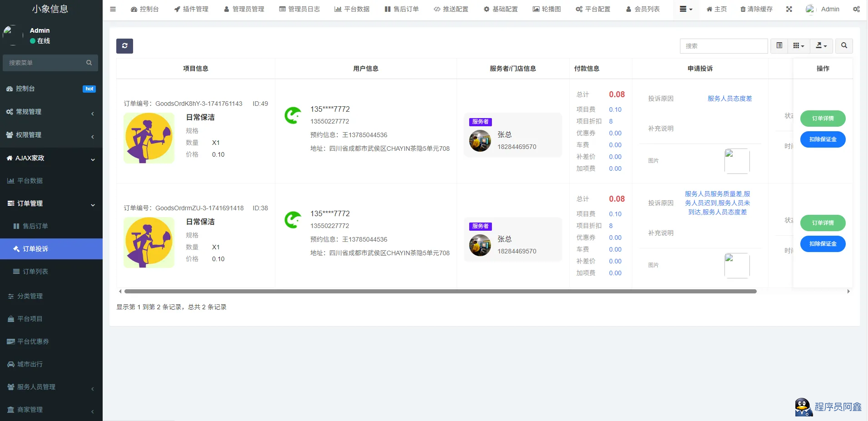展开导出数据下拉菜单

pos(821,46)
